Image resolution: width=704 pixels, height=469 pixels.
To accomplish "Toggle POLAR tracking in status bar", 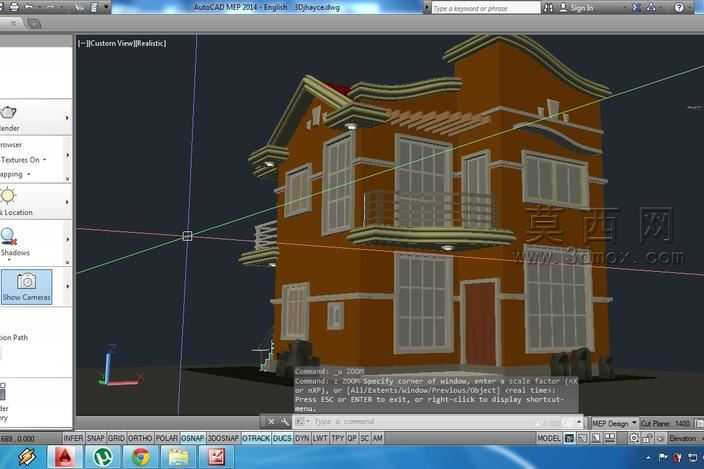I will (167, 438).
